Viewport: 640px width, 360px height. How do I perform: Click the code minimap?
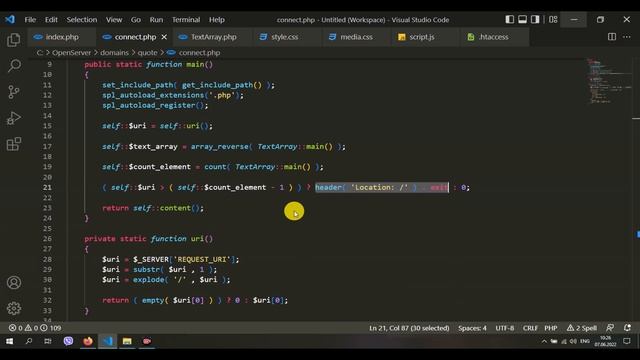608,82
